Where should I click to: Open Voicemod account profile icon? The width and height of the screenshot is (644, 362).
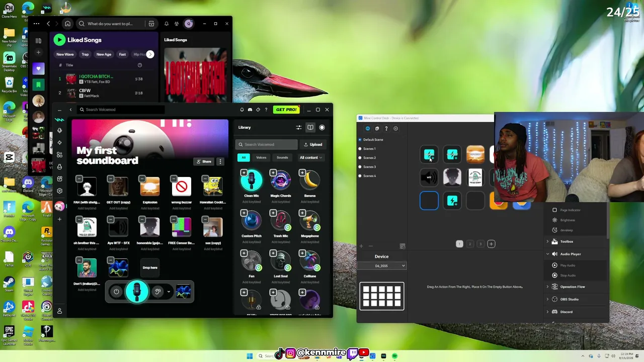(59, 311)
